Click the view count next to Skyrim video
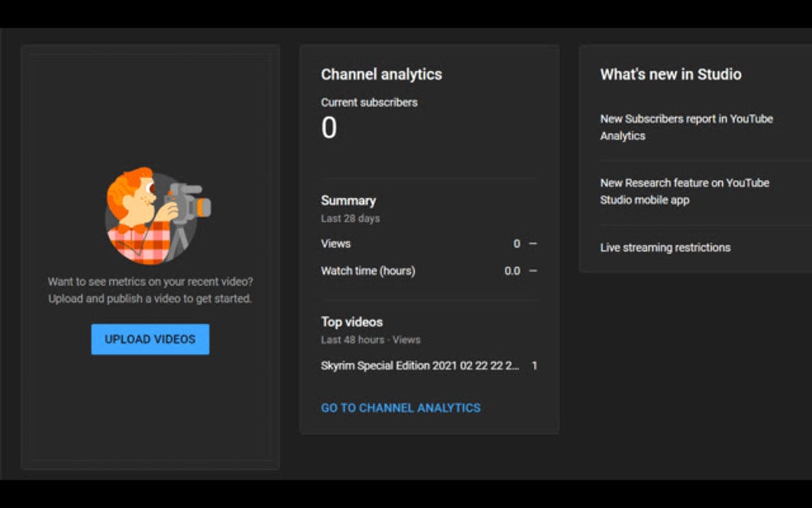This screenshot has height=508, width=812. pyautogui.click(x=533, y=365)
